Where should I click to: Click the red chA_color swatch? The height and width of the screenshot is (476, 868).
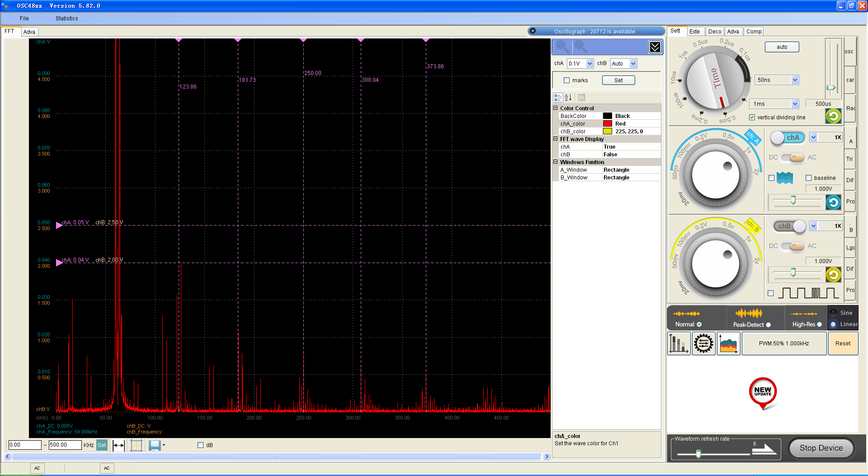pyautogui.click(x=608, y=124)
